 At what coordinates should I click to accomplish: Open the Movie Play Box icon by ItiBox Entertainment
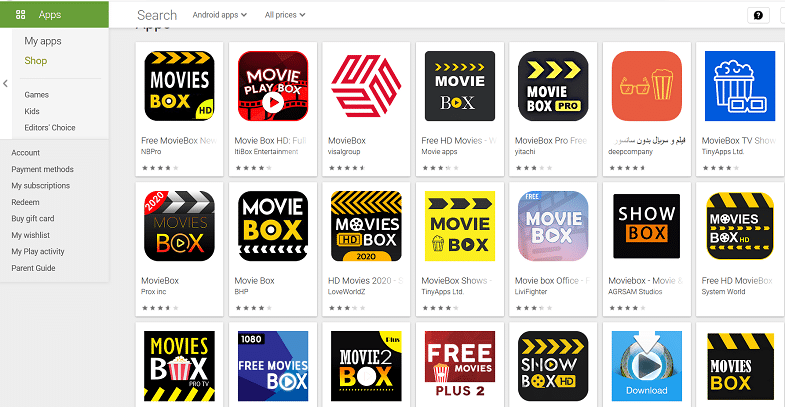click(273, 86)
